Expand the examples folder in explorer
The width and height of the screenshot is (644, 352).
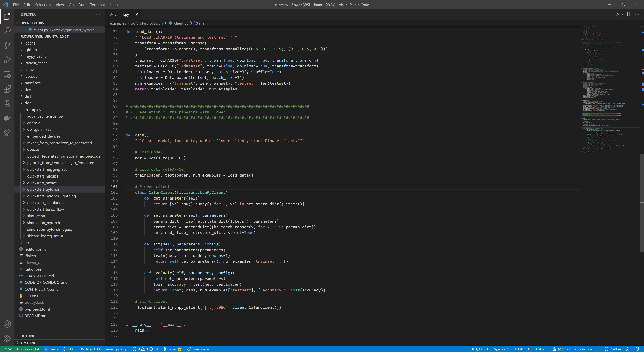(x=33, y=109)
